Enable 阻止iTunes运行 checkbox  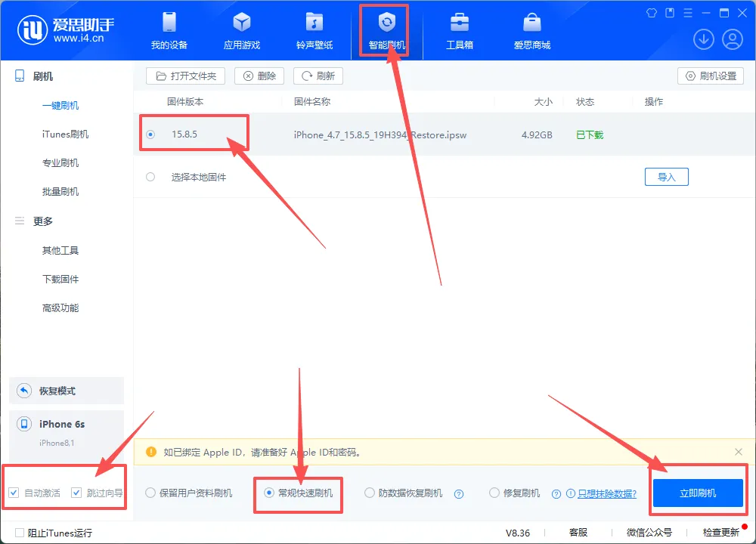[20, 533]
